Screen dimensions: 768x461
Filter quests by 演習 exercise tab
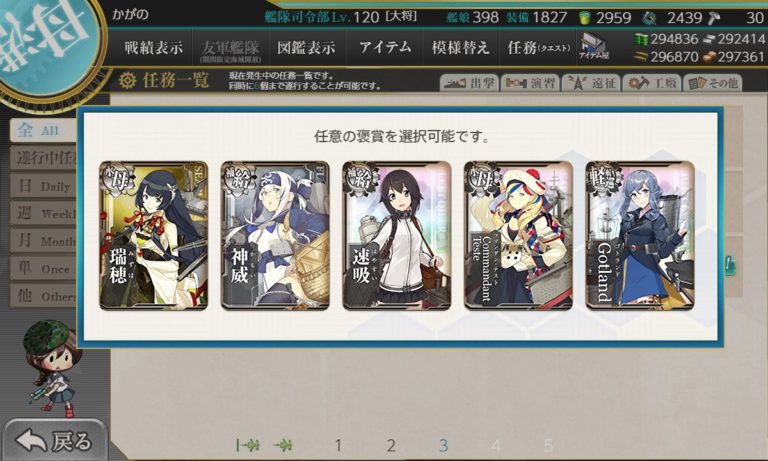(530, 83)
